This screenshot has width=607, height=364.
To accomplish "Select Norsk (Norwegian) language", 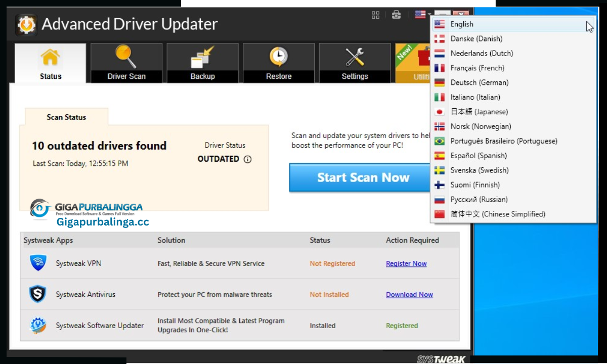I will [513, 126].
